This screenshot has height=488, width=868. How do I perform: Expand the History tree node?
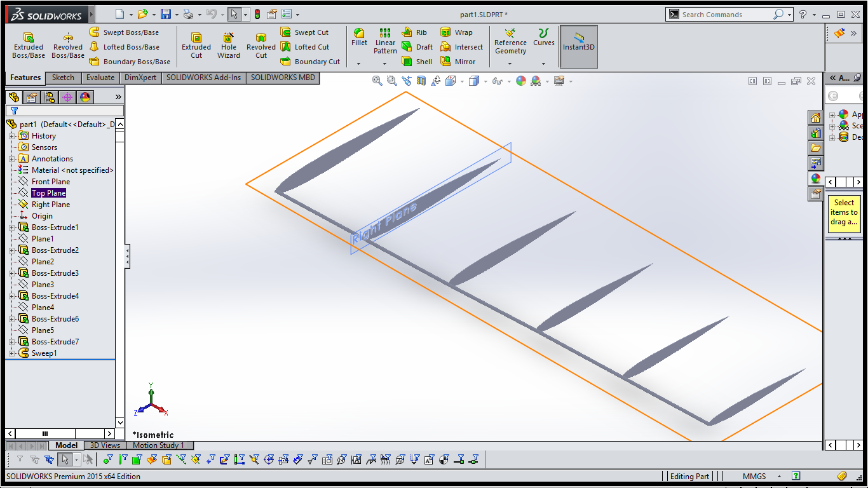click(11, 136)
